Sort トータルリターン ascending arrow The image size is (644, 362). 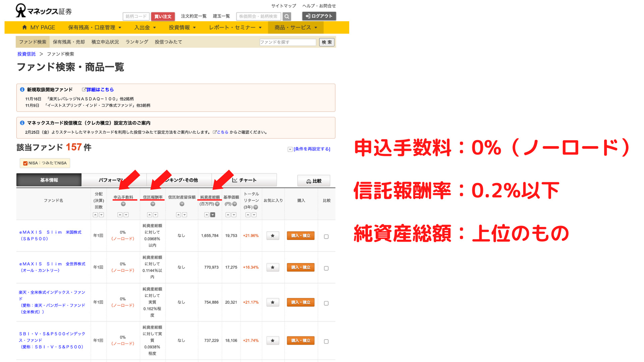pos(248,215)
